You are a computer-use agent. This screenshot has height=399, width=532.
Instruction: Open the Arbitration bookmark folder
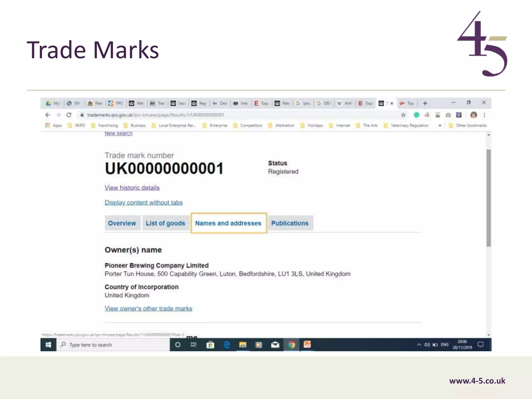click(281, 125)
